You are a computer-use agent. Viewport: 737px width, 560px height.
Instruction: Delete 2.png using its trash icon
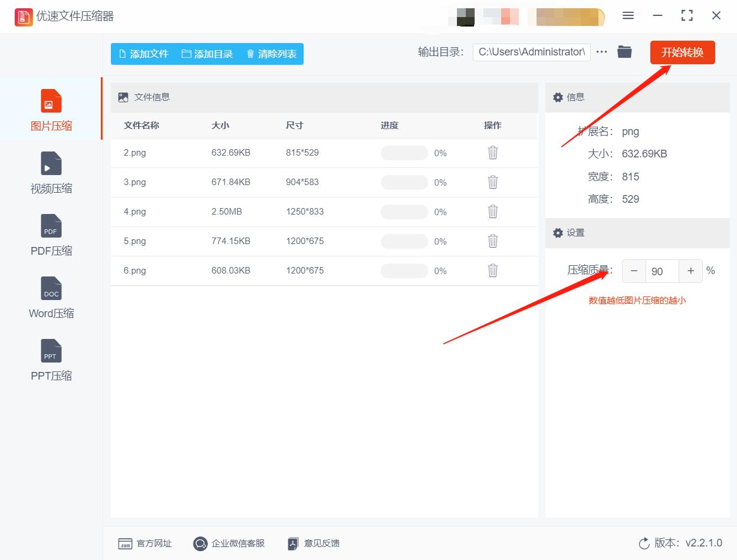coord(492,153)
